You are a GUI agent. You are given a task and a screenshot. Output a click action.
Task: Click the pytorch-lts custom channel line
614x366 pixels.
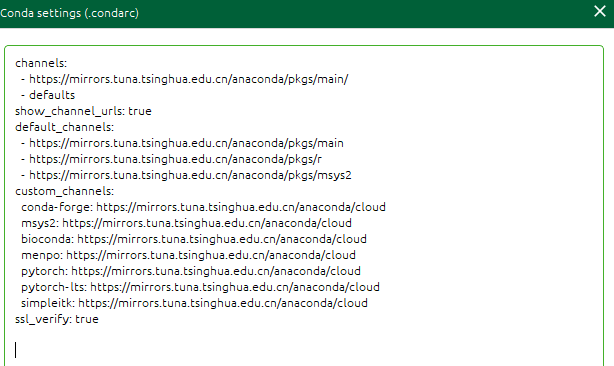[x=200, y=287]
